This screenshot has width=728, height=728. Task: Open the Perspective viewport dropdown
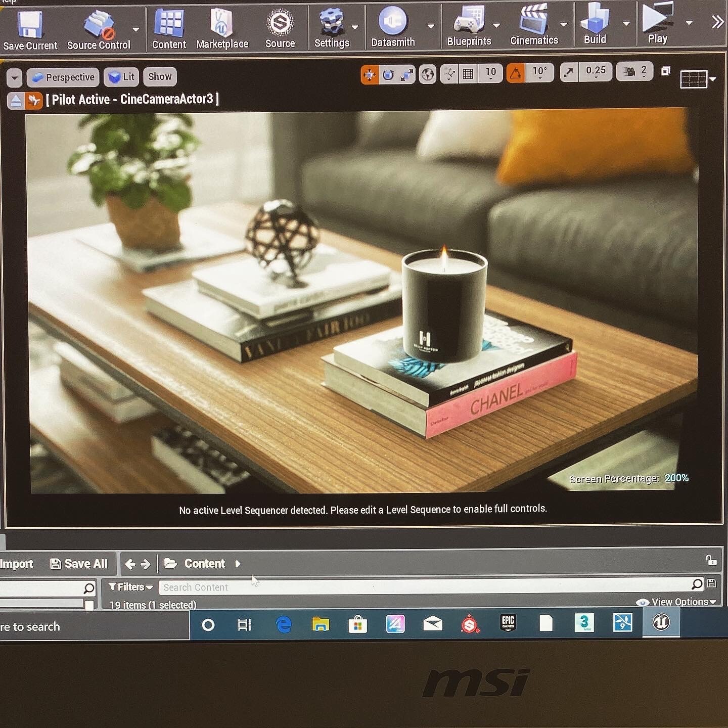click(x=63, y=77)
